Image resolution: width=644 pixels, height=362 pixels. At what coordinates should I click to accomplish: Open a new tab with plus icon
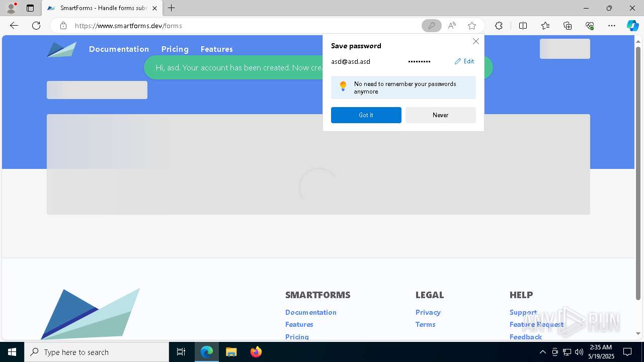click(172, 8)
